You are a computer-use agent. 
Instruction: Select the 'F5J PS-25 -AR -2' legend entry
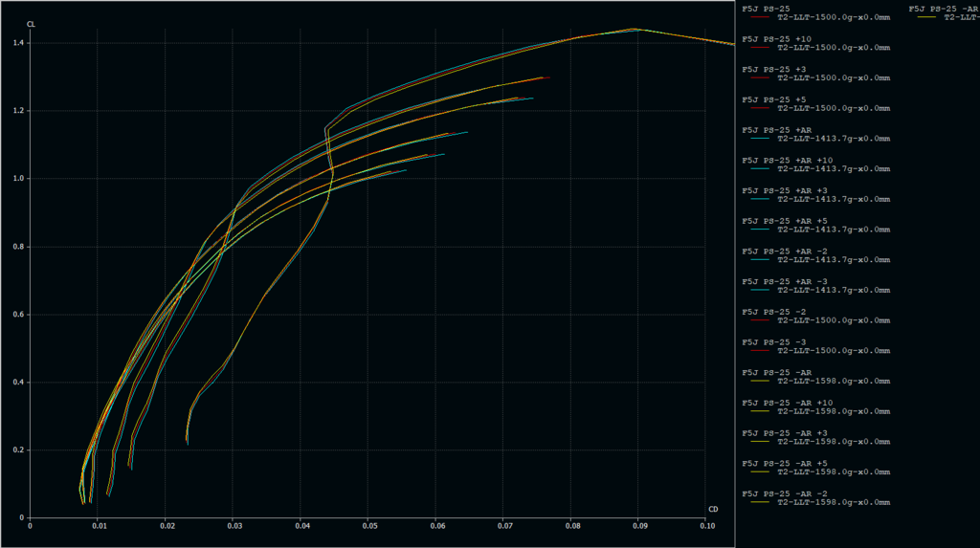(784, 493)
